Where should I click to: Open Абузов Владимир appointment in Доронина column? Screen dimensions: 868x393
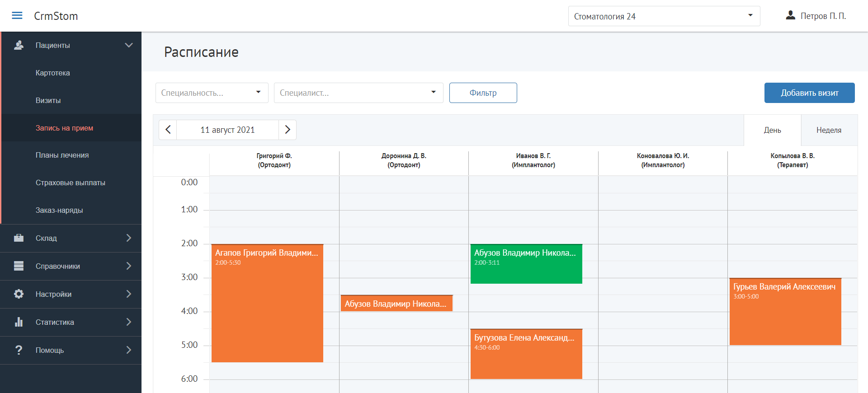(x=396, y=303)
